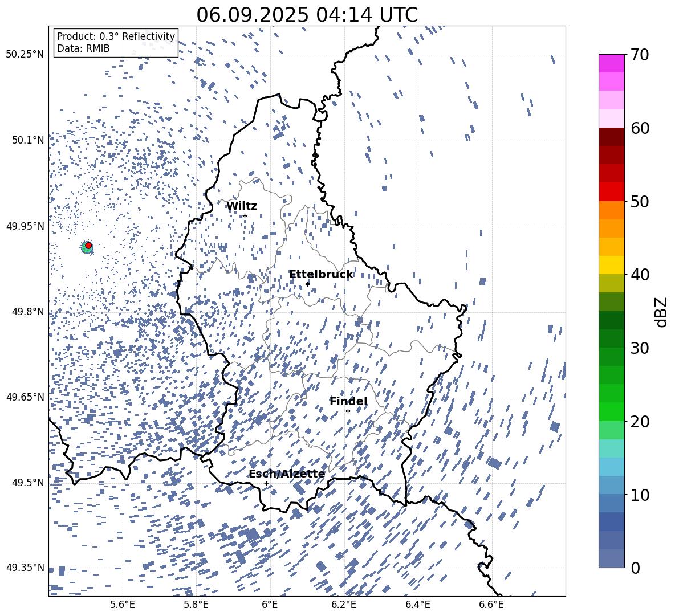Click the 'Product: 0.3° Reflectivity' label

tap(116, 36)
